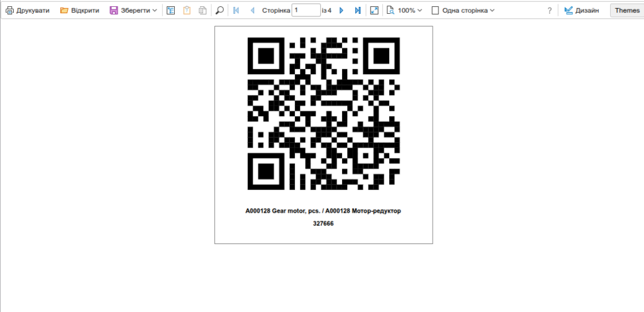This screenshot has width=644, height=312.
Task: Click the Gear motor label text
Action: 323,211
